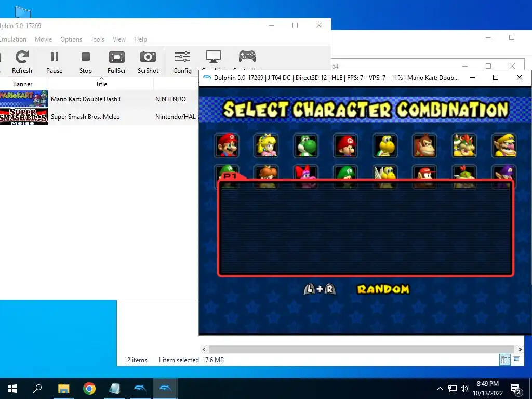Click the scroll right arrow in File Explorer
The height and width of the screenshot is (399, 532).
click(520, 349)
